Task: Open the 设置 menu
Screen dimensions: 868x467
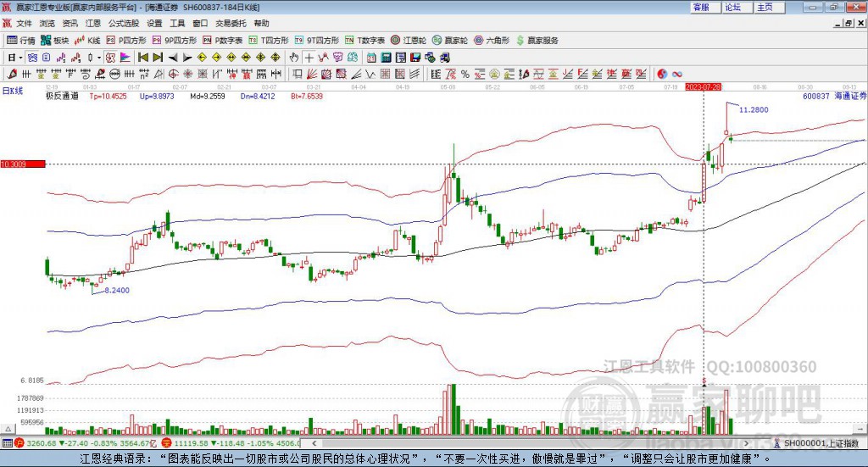Action: (x=154, y=23)
